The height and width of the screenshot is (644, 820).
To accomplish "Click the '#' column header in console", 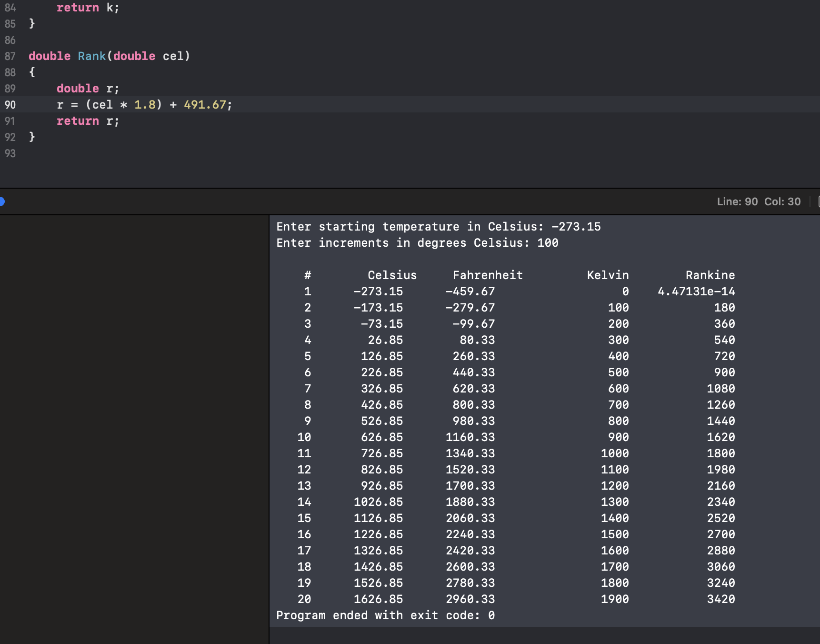I will [308, 275].
